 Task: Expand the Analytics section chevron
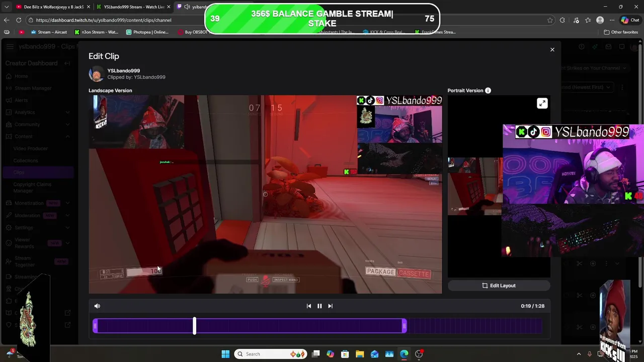coord(67,113)
